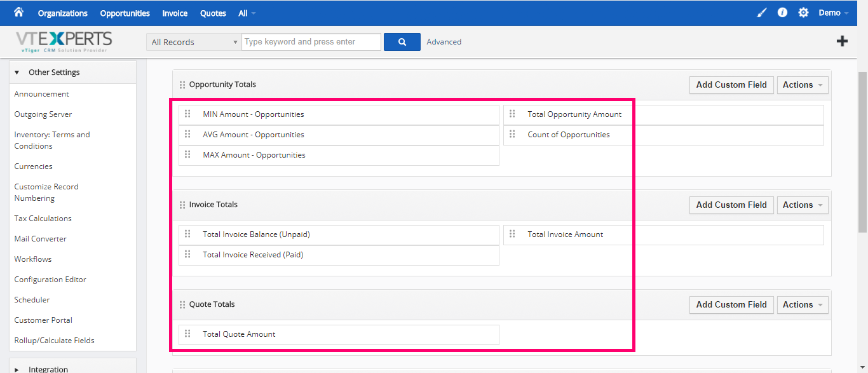
Task: Open the Advanced search link
Action: point(444,42)
